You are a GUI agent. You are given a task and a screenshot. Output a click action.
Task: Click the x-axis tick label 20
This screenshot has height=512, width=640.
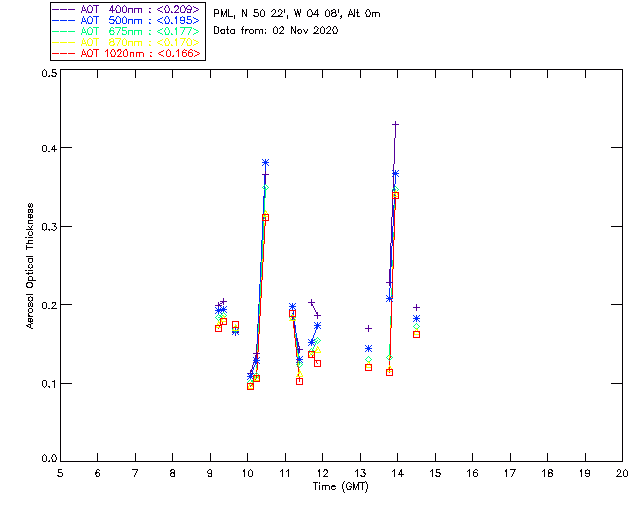[622, 473]
